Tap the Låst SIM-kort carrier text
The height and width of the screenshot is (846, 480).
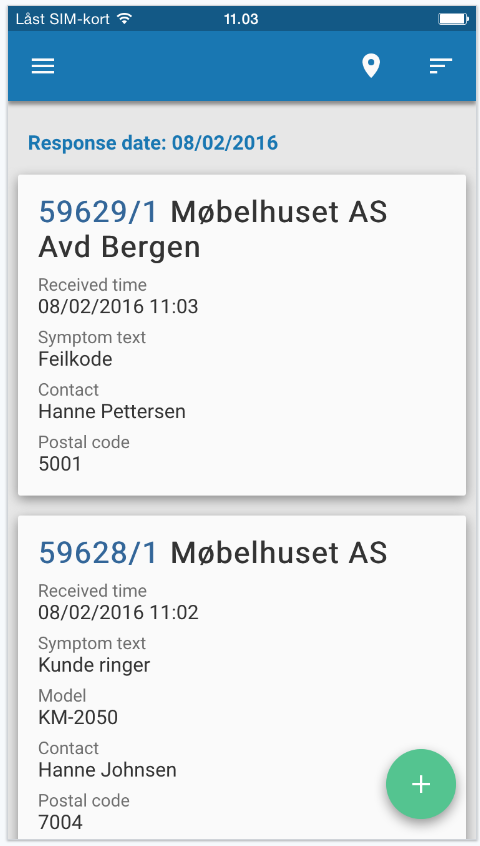coord(63,19)
